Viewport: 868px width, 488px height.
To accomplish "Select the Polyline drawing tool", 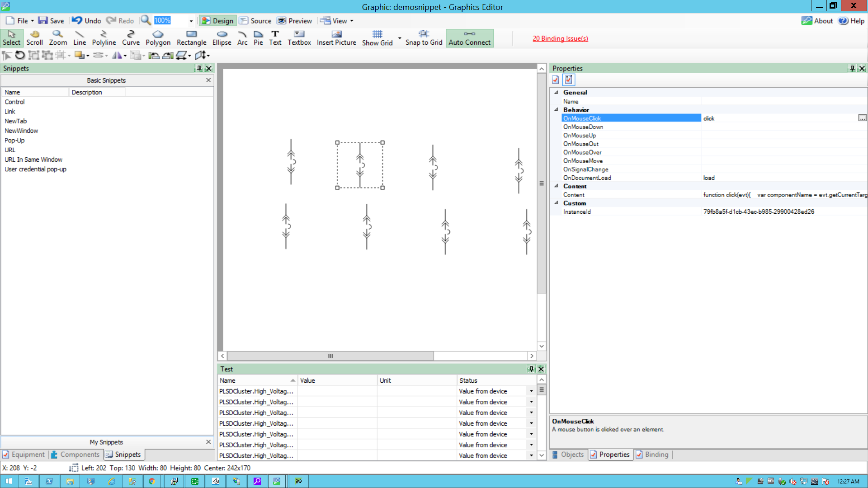I will [104, 38].
